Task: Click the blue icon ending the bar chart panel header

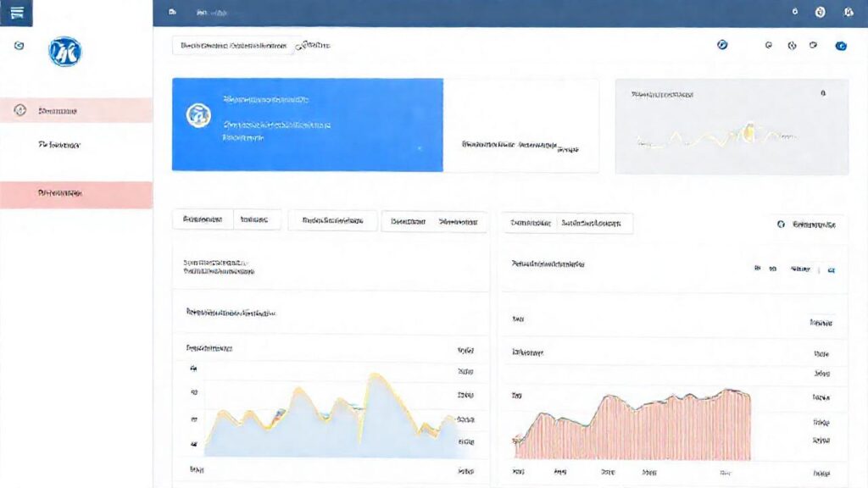Action: click(831, 270)
